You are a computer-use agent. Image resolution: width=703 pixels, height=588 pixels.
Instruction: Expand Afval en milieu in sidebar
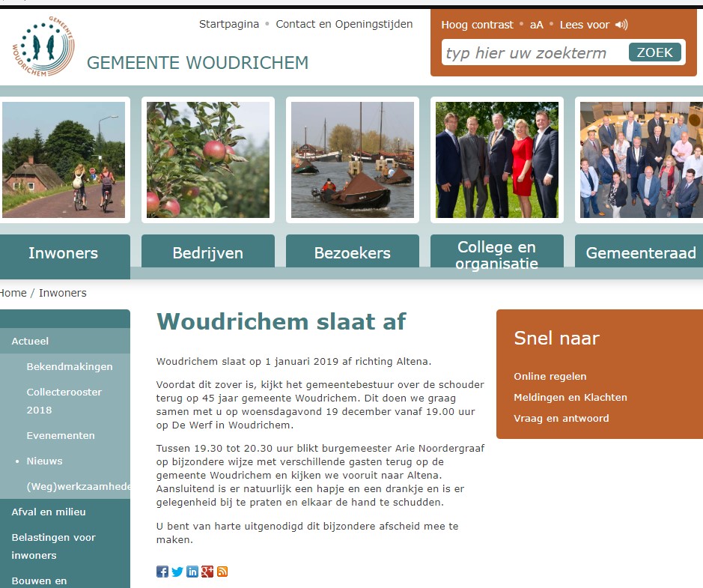(x=49, y=512)
